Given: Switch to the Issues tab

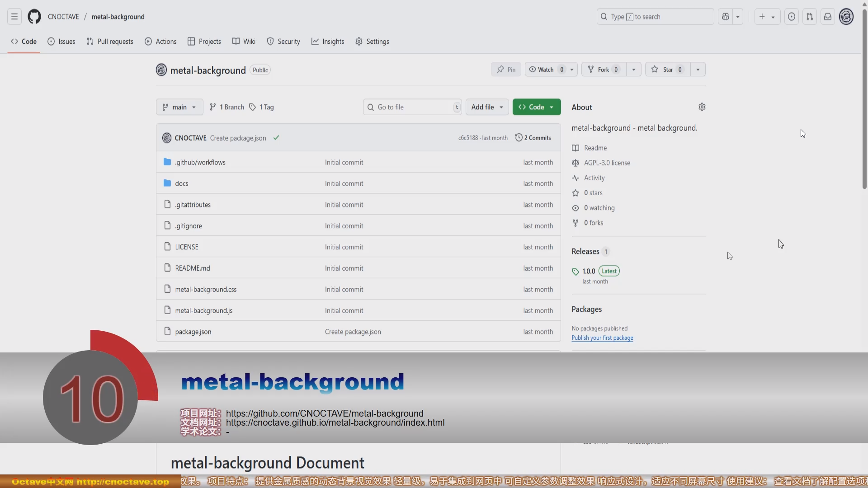Looking at the screenshot, I should tap(61, 42).
